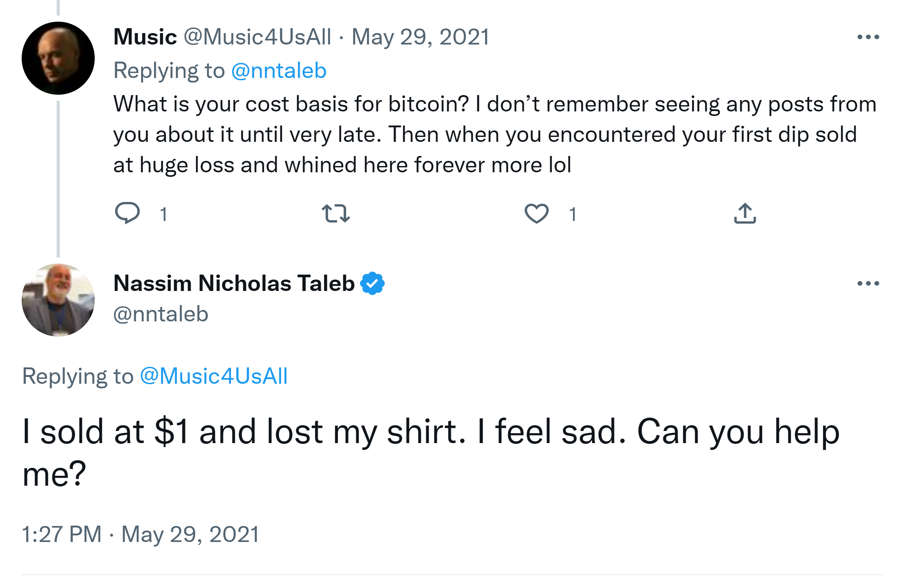Click the like count on Music's tweet
This screenshot has height=588, width=903.
573,215
